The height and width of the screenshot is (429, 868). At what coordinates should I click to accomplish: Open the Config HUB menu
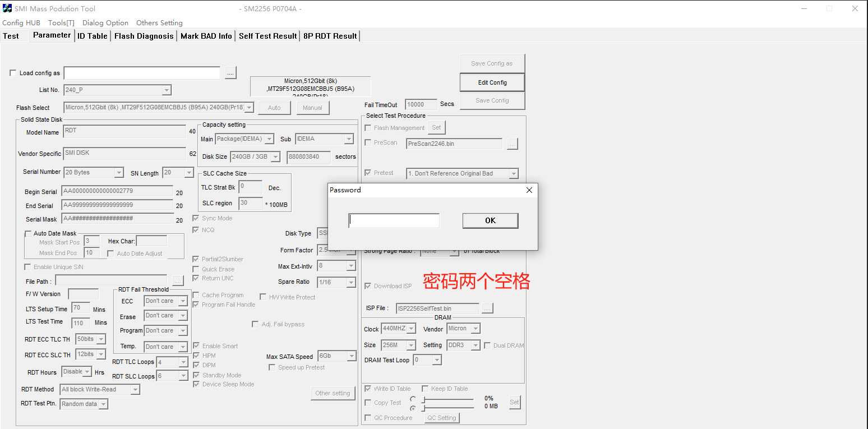point(21,23)
